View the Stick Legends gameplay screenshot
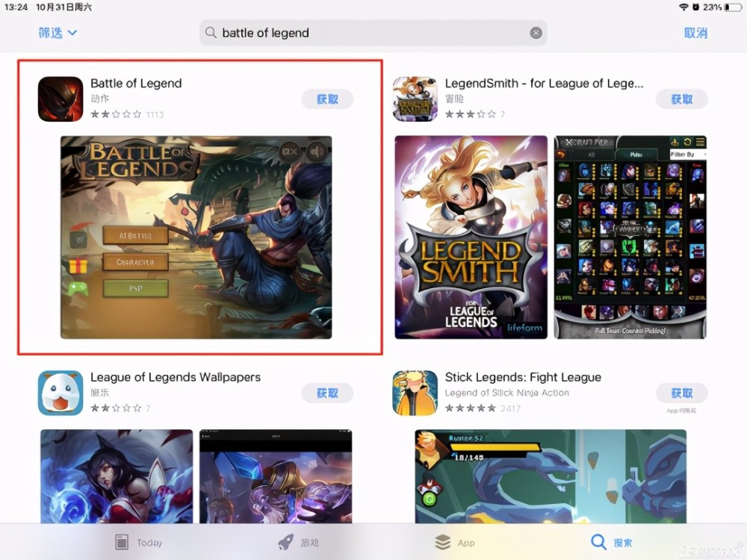The height and width of the screenshot is (560, 747). [551, 476]
